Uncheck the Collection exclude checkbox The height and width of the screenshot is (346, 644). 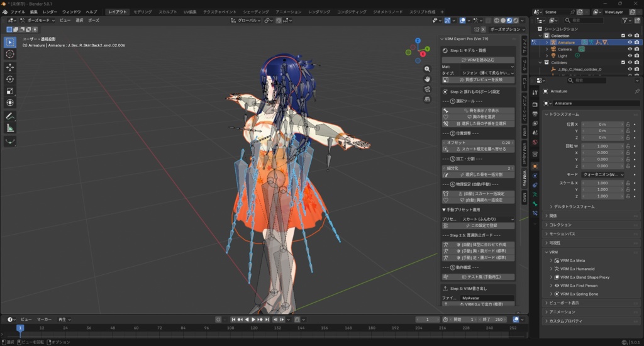pyautogui.click(x=623, y=36)
